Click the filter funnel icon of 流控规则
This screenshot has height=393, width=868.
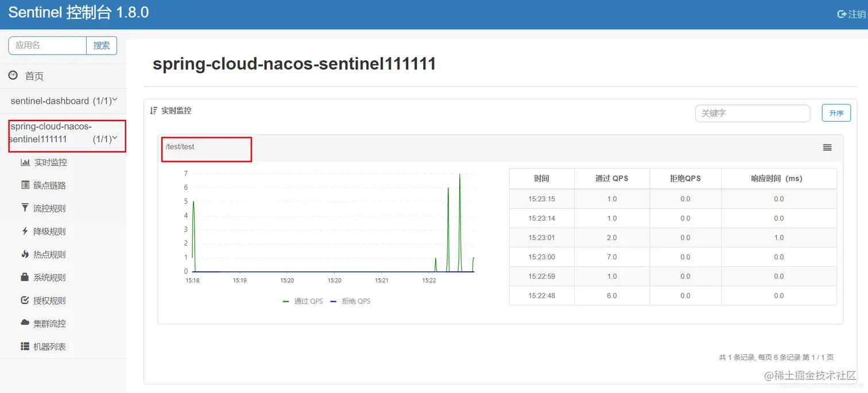pyautogui.click(x=25, y=208)
